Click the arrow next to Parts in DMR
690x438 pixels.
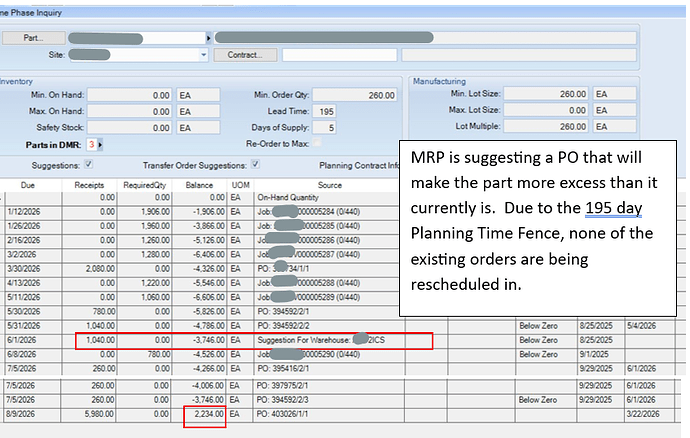(100, 144)
